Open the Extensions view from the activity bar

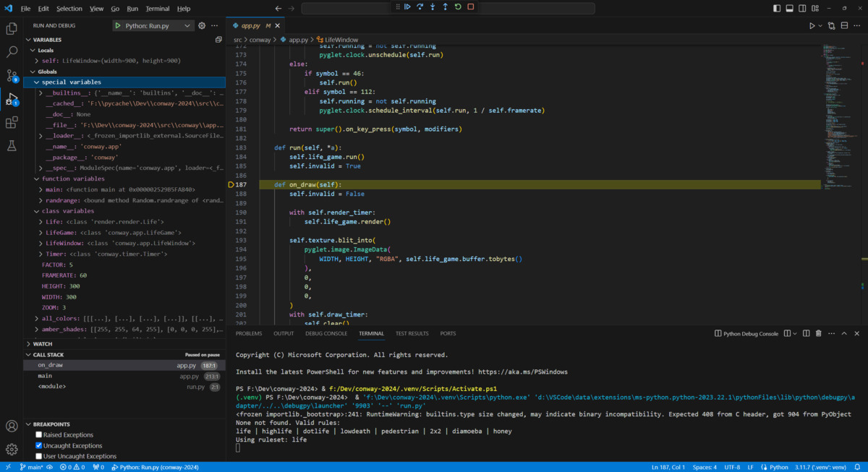(x=11, y=123)
